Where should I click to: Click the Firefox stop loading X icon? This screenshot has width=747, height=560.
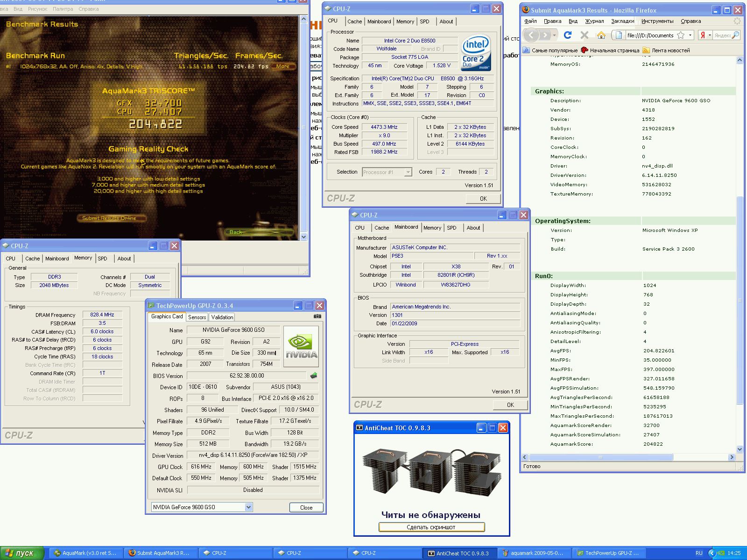coord(584,35)
